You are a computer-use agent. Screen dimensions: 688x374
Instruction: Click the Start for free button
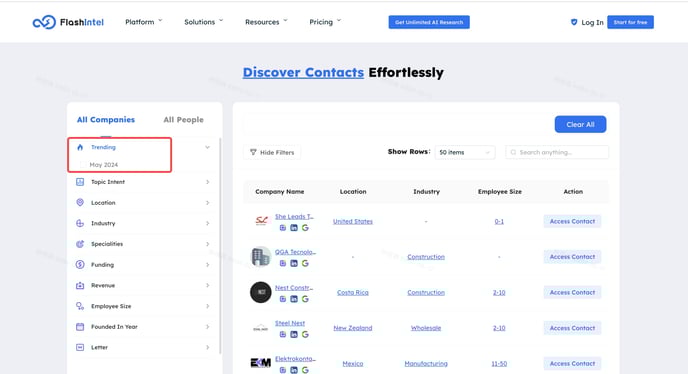pyautogui.click(x=630, y=22)
